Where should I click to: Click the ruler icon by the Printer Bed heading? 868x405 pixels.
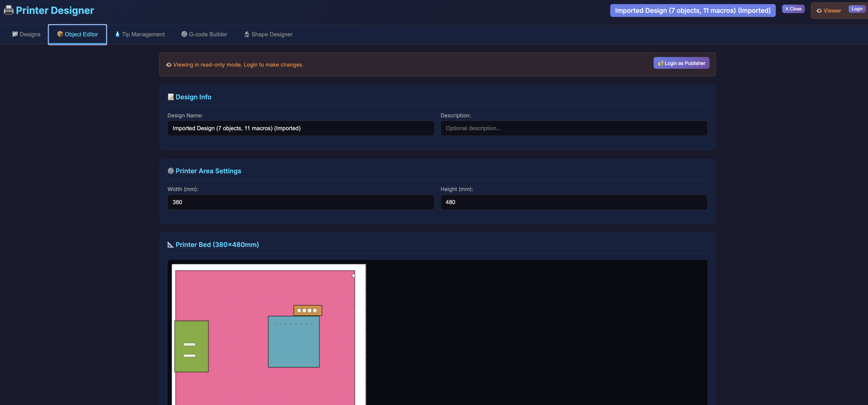click(x=170, y=245)
